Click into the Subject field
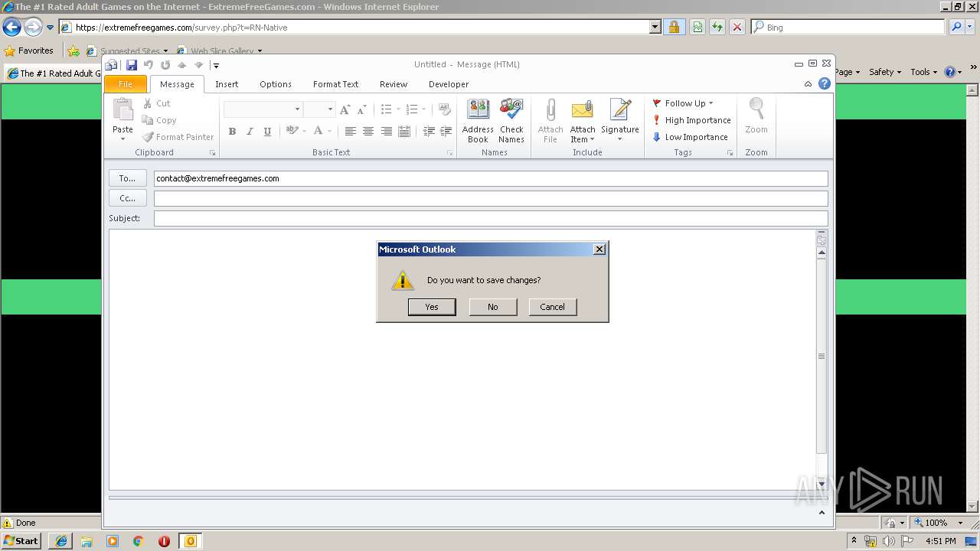 (x=491, y=218)
